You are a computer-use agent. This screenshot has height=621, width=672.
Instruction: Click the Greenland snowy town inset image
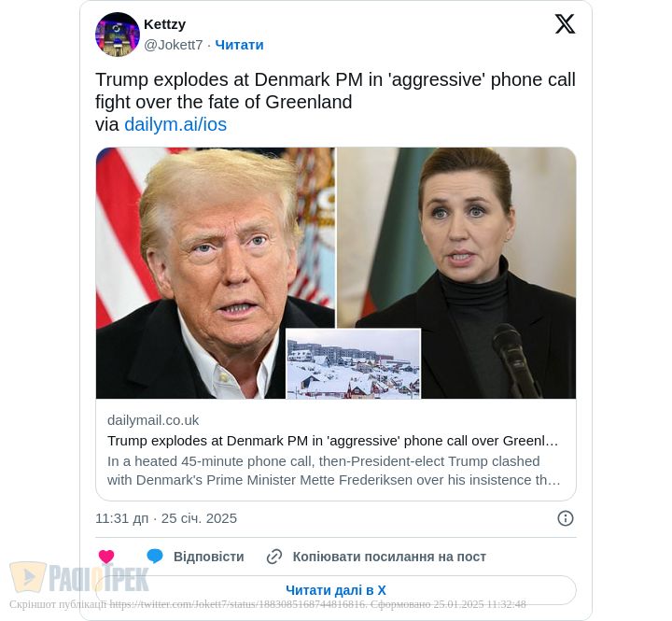point(353,363)
